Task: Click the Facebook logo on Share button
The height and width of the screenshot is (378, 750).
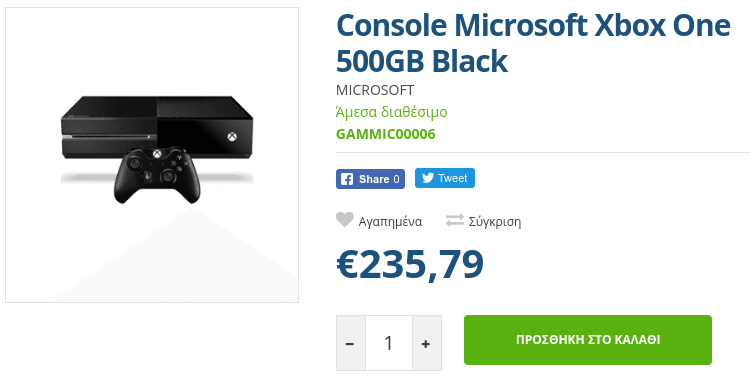Action: [347, 179]
